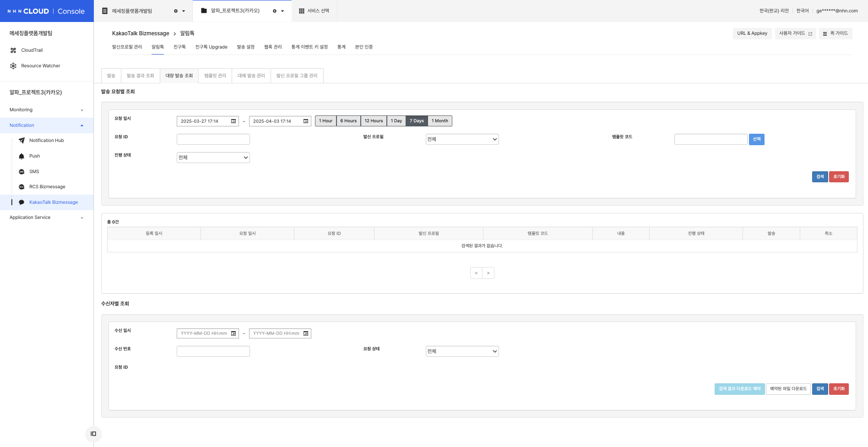
Task: Click the next page arrow in pagination
Action: tap(488, 273)
